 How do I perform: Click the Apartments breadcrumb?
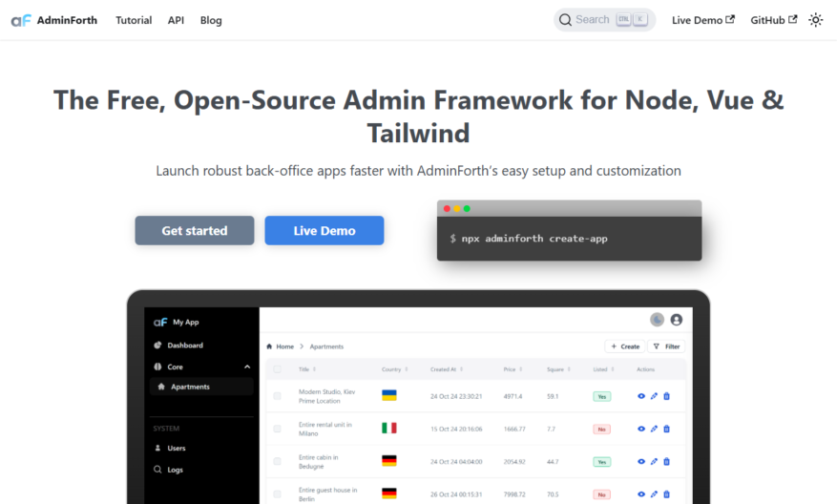click(x=326, y=346)
